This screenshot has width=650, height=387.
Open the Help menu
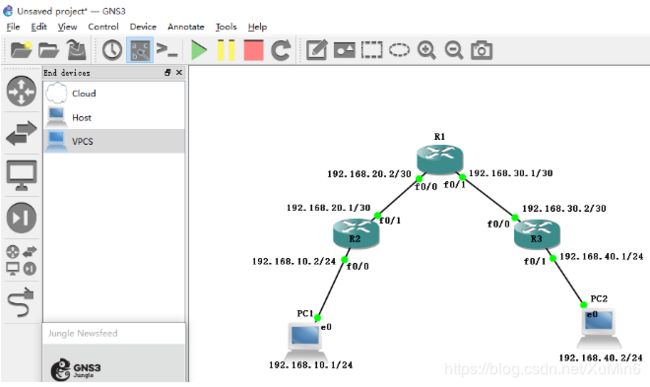click(x=257, y=27)
